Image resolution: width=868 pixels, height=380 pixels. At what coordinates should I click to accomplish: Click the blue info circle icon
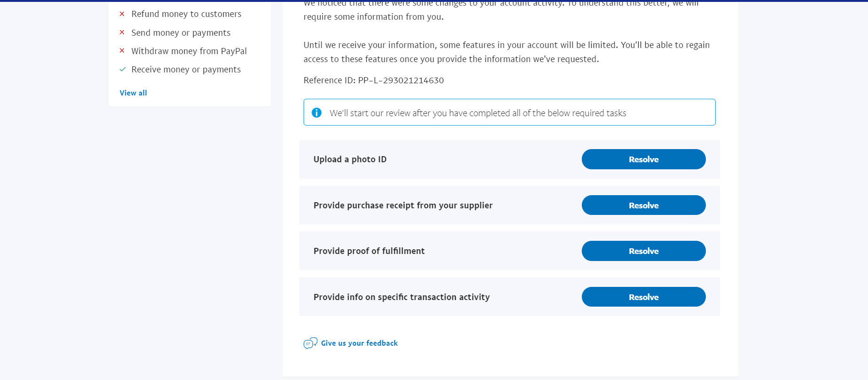(x=317, y=113)
